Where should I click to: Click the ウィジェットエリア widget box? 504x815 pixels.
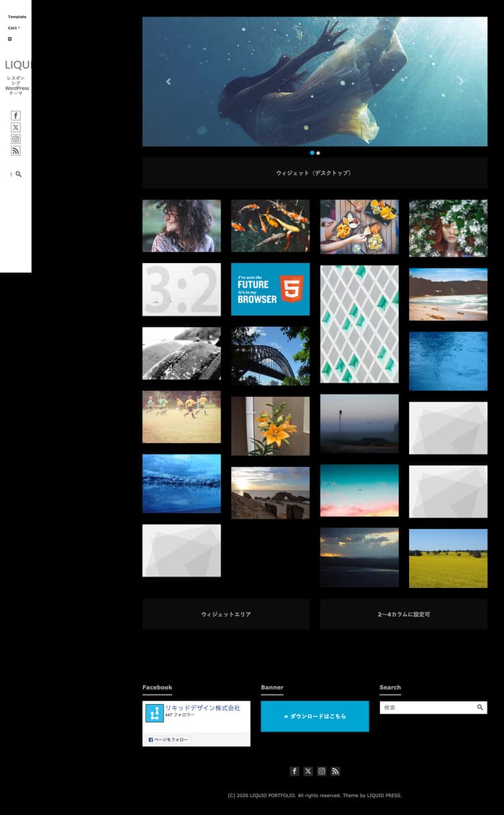[x=226, y=615]
